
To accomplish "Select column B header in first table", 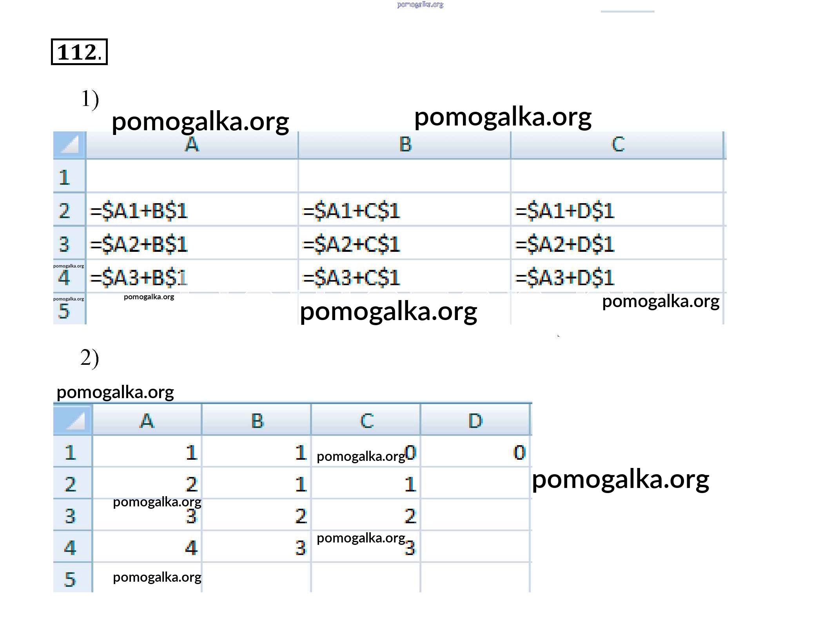I will [x=405, y=145].
